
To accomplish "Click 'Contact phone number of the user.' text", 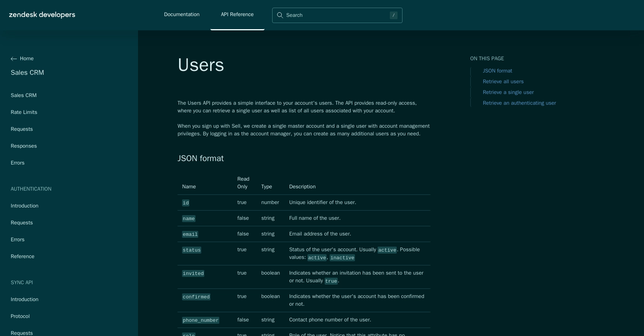I will click(x=330, y=320).
